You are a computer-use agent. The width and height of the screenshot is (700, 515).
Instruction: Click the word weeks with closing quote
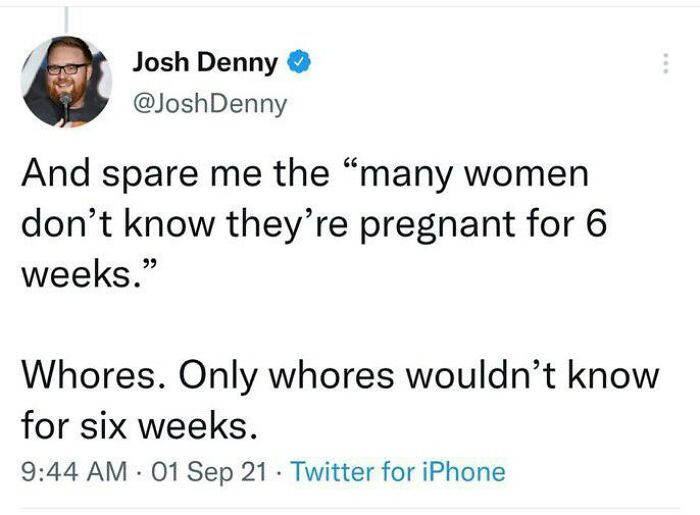[88, 274]
